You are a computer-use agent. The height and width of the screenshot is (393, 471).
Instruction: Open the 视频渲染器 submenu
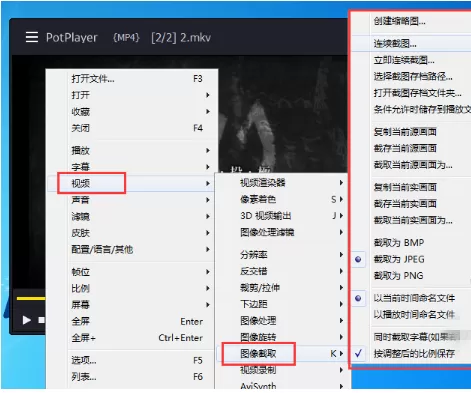pos(282,182)
